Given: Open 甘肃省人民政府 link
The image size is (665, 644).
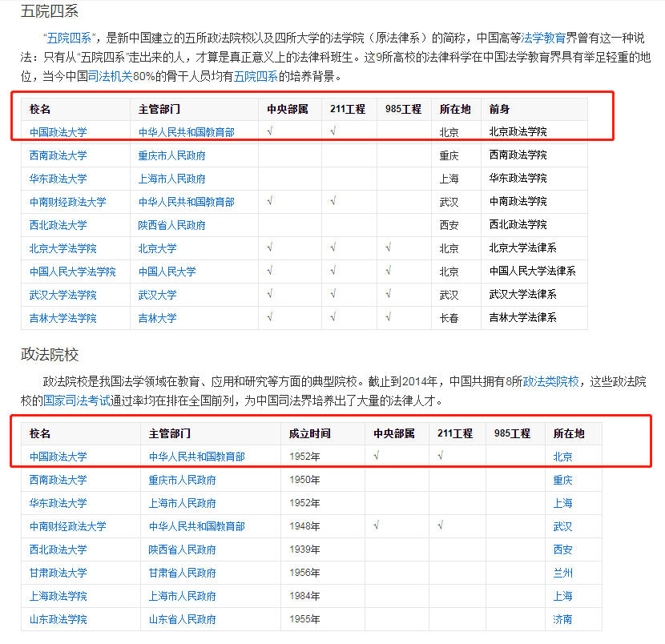Looking at the screenshot, I should coord(183,574).
